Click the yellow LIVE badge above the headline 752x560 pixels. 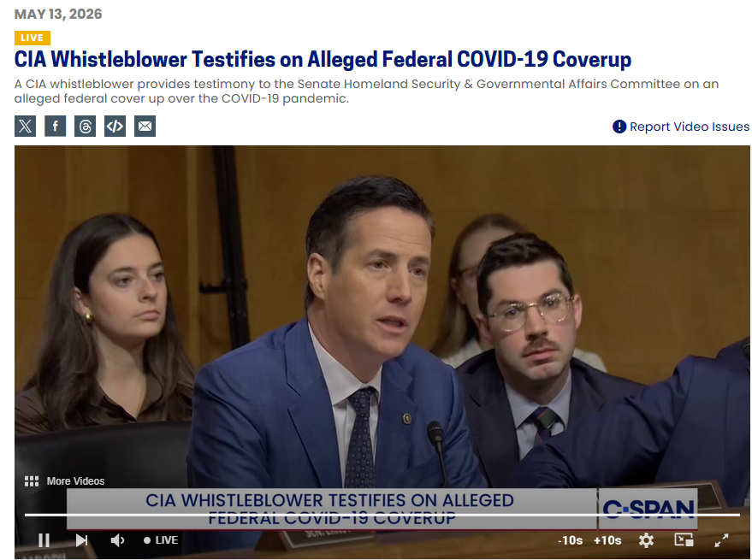[x=33, y=38]
